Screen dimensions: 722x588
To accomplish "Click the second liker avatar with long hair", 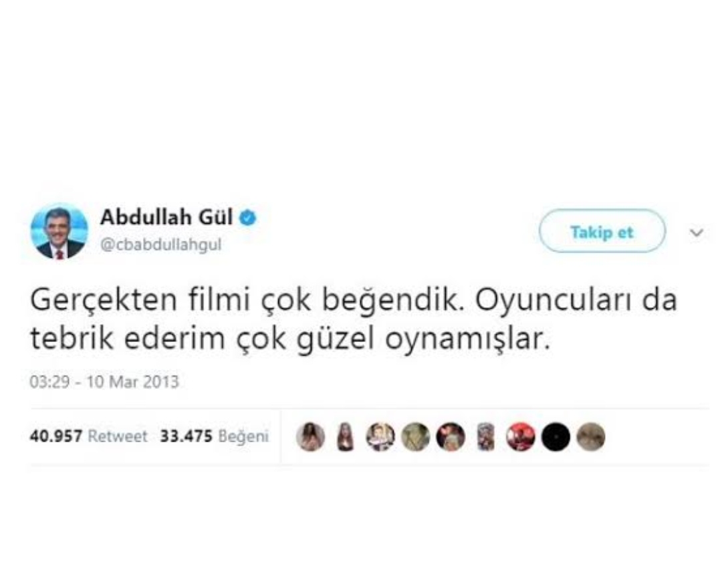I will point(346,436).
